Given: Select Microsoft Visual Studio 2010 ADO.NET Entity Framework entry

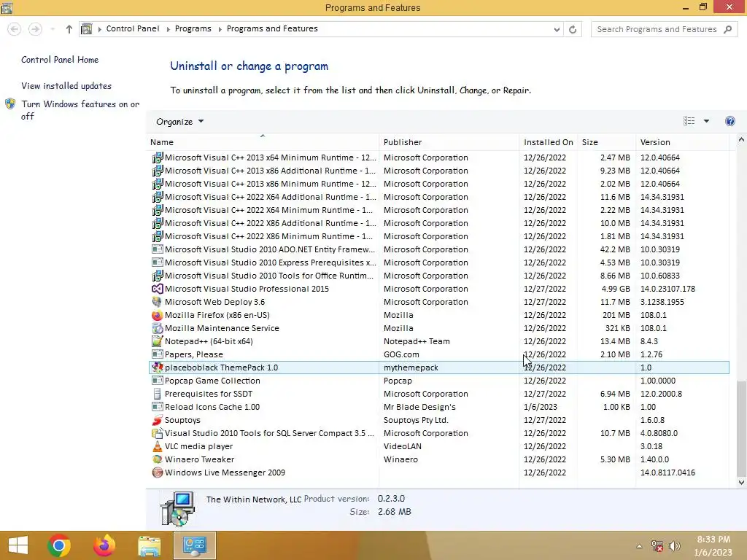Looking at the screenshot, I should click(x=438, y=249).
